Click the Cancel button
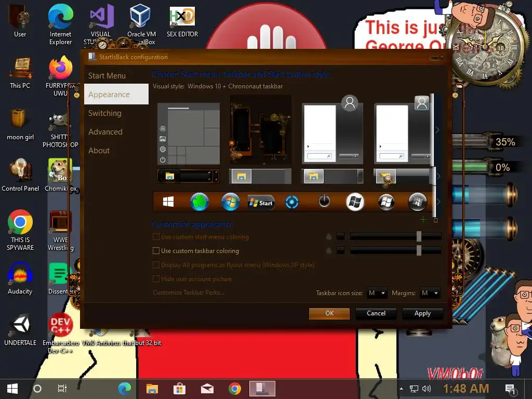This screenshot has height=399, width=532. pyautogui.click(x=376, y=313)
